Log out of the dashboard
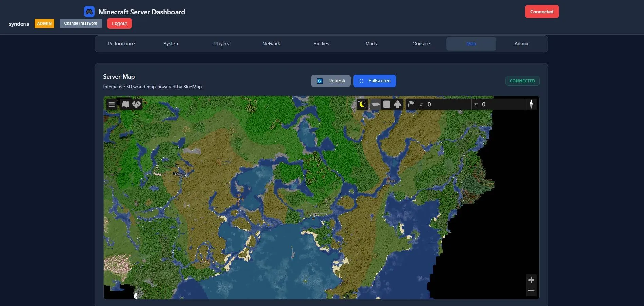 119,23
